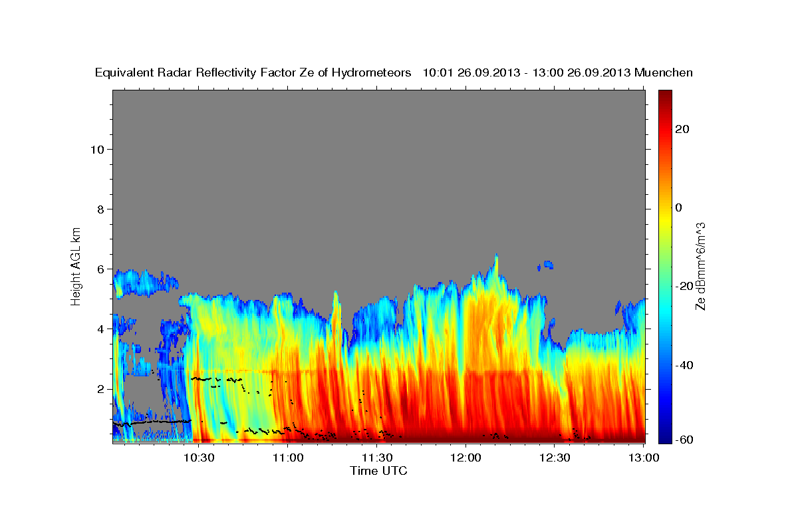Click the 10:30 time tick label
The image size is (798, 532).
point(199,458)
